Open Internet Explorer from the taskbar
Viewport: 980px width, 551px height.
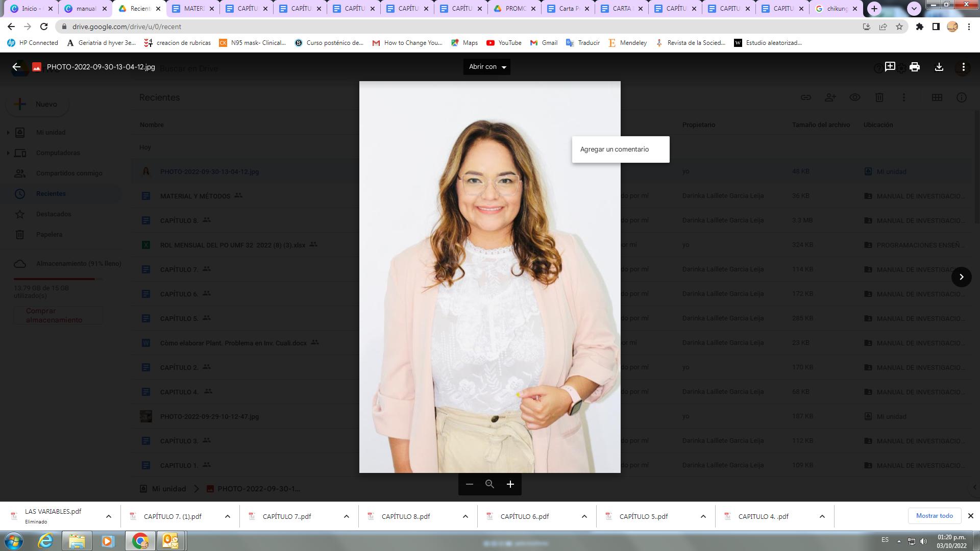(x=45, y=541)
